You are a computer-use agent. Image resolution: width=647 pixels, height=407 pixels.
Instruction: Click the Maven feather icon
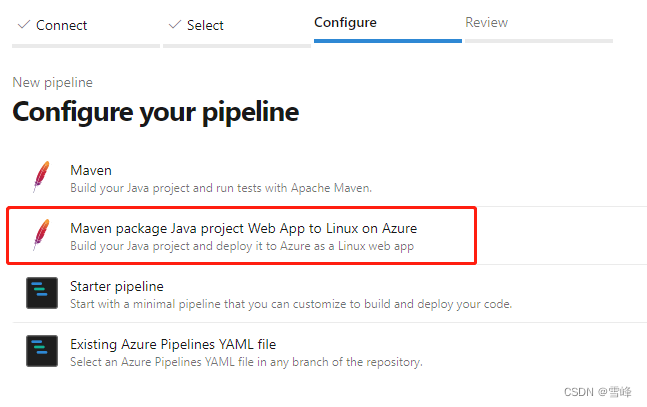tap(42, 177)
